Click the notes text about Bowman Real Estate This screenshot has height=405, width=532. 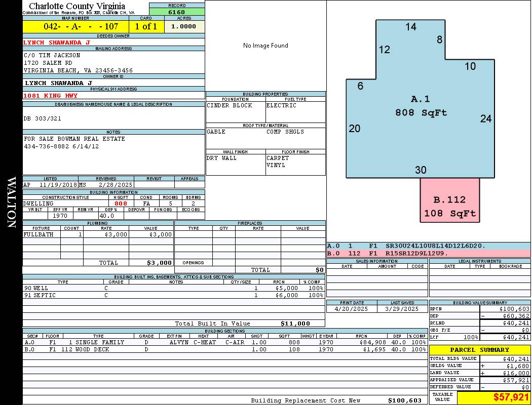[74, 143]
